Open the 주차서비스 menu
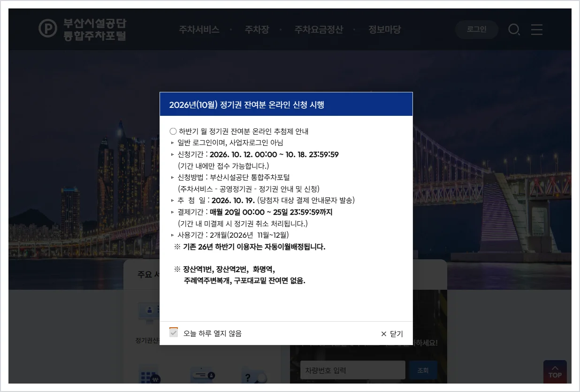Screen dimensions: 580x392 point(199,30)
